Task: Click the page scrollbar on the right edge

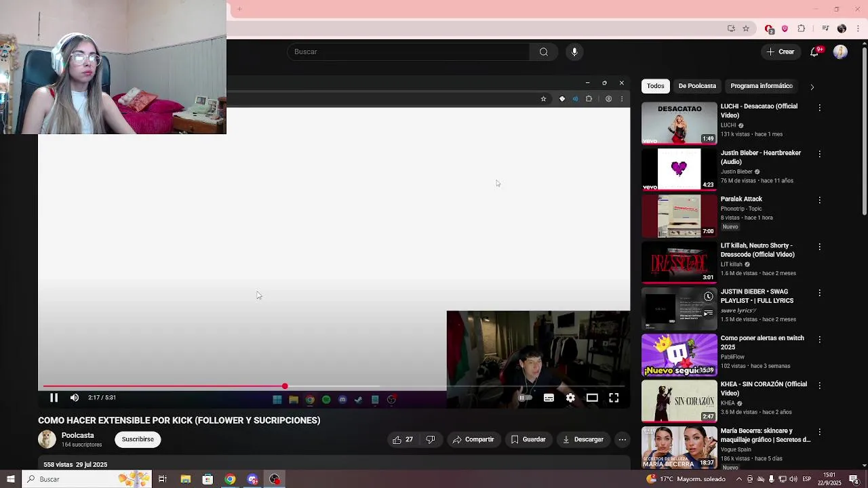Action: [864, 133]
